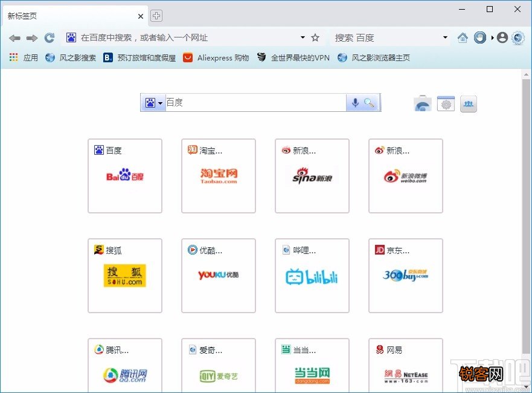This screenshot has width=532, height=393.
Task: Click the 百度 search field on page
Action: click(255, 103)
